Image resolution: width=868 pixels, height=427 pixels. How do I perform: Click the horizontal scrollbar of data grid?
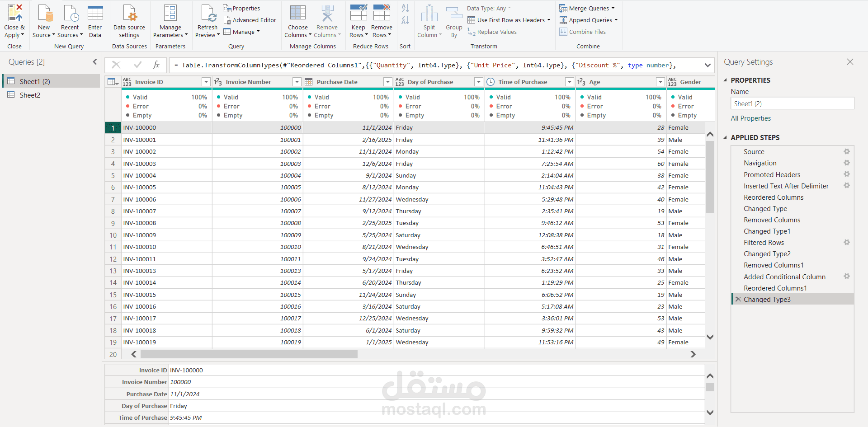[249, 355]
